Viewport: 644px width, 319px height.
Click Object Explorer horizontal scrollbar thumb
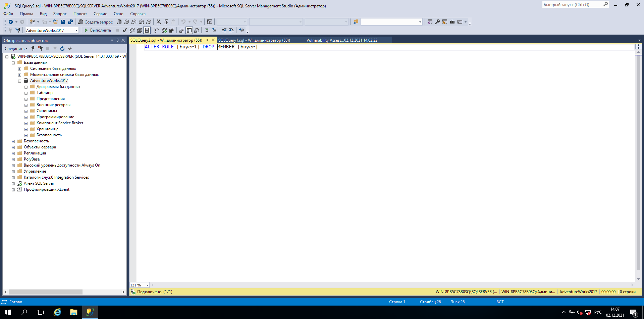pos(46,292)
